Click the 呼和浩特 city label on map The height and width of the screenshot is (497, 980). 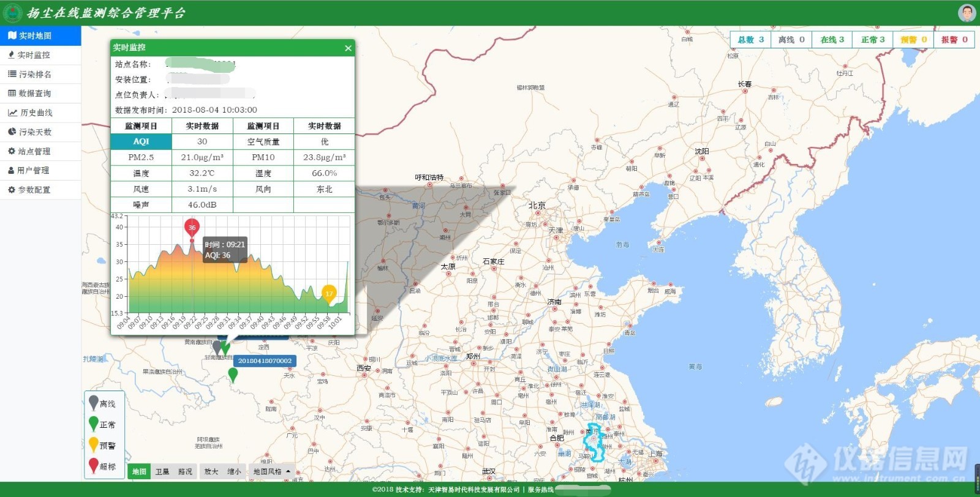point(429,177)
